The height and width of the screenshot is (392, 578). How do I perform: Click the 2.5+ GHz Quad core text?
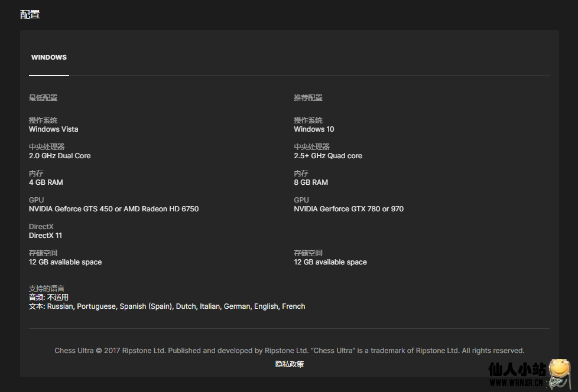click(328, 156)
